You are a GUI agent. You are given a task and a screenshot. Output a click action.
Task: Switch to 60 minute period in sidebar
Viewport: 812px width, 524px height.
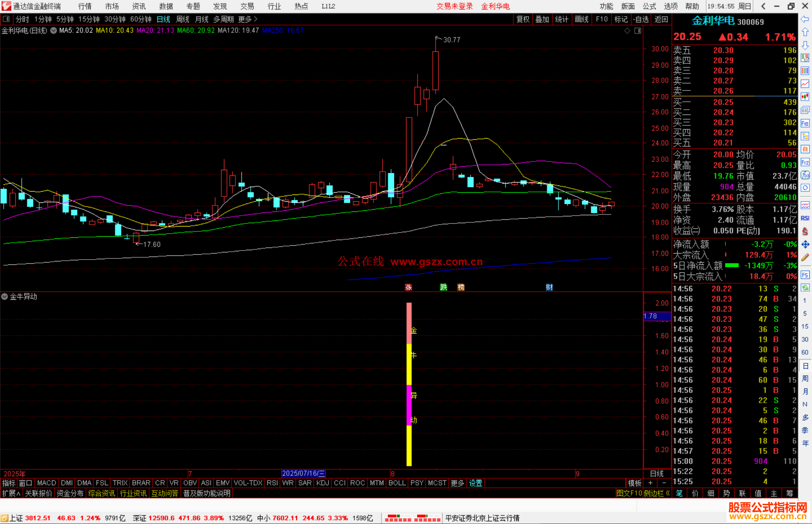click(x=805, y=352)
